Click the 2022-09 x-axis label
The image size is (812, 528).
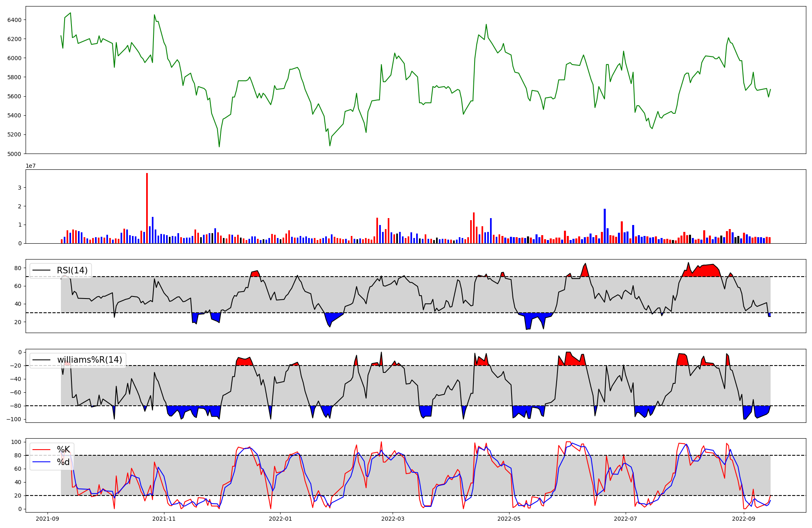click(743, 519)
